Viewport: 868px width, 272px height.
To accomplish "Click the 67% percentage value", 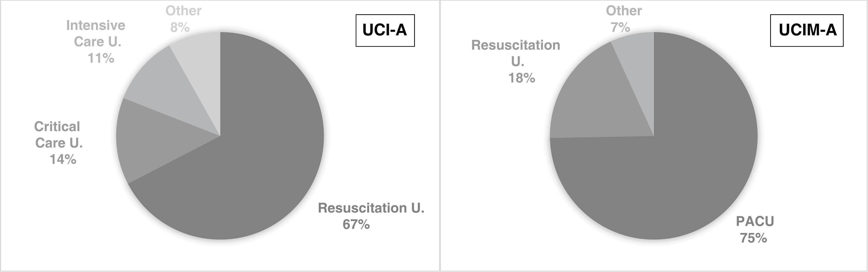I will tap(356, 225).
